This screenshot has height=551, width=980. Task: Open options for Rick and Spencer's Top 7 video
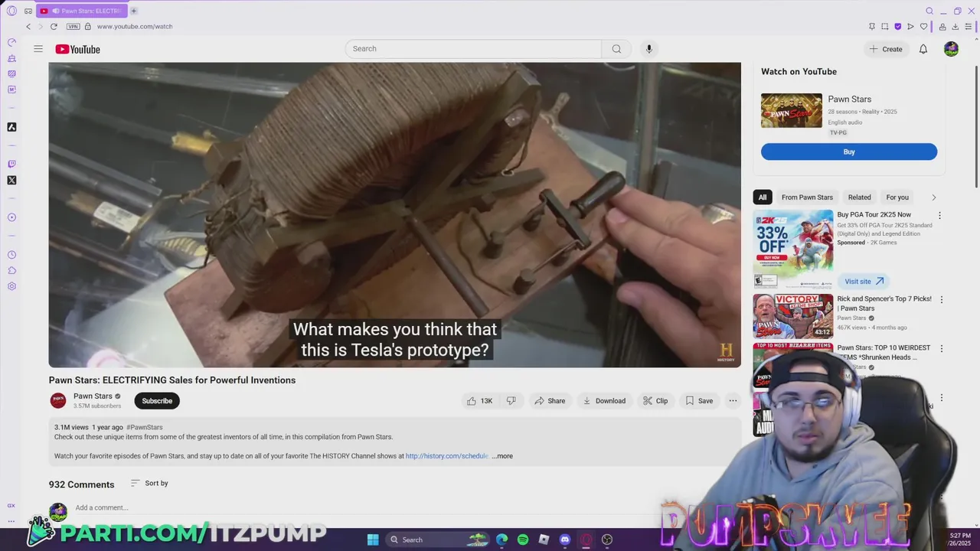(942, 300)
